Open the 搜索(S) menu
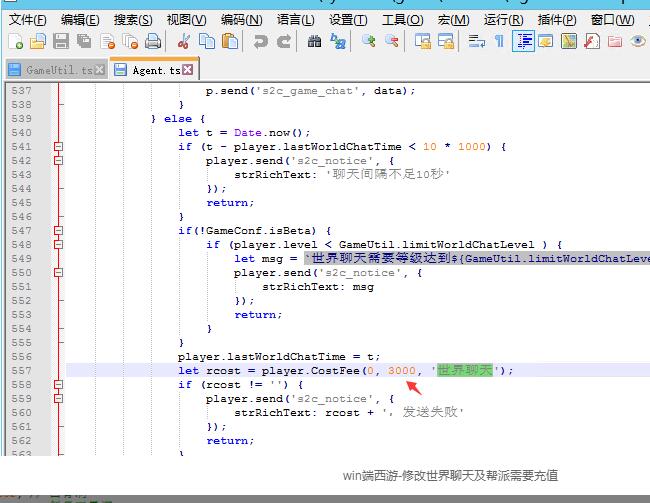Screen dimensions: 650x503 [x=133, y=19]
